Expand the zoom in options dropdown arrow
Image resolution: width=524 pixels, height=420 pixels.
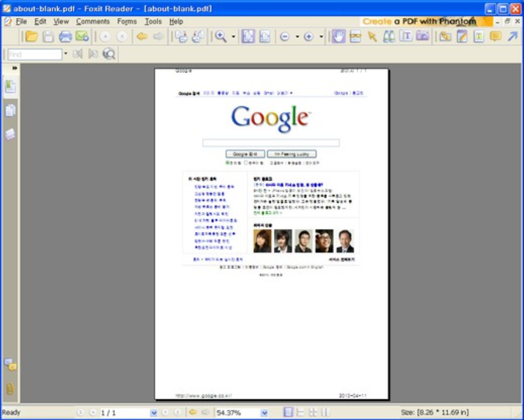pos(321,36)
